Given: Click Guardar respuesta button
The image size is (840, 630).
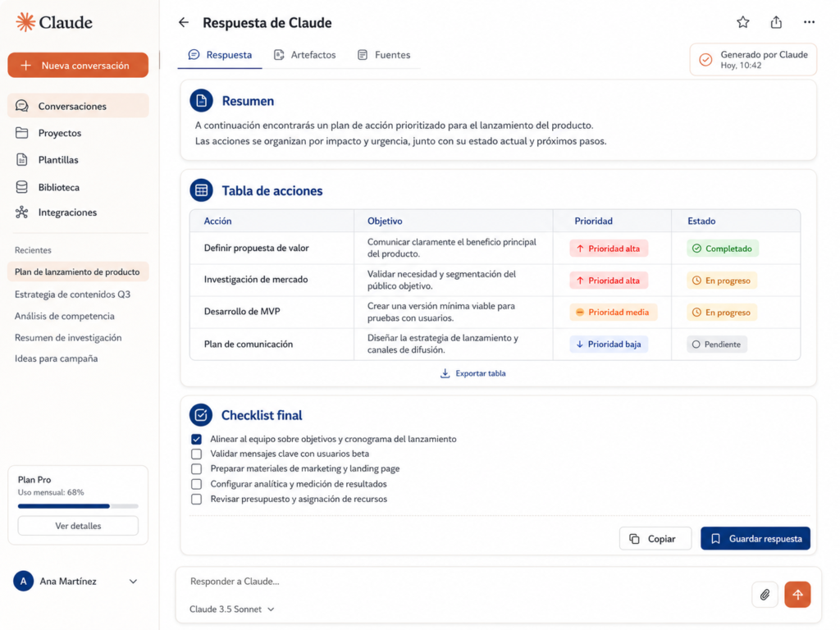Looking at the screenshot, I should tap(756, 539).
